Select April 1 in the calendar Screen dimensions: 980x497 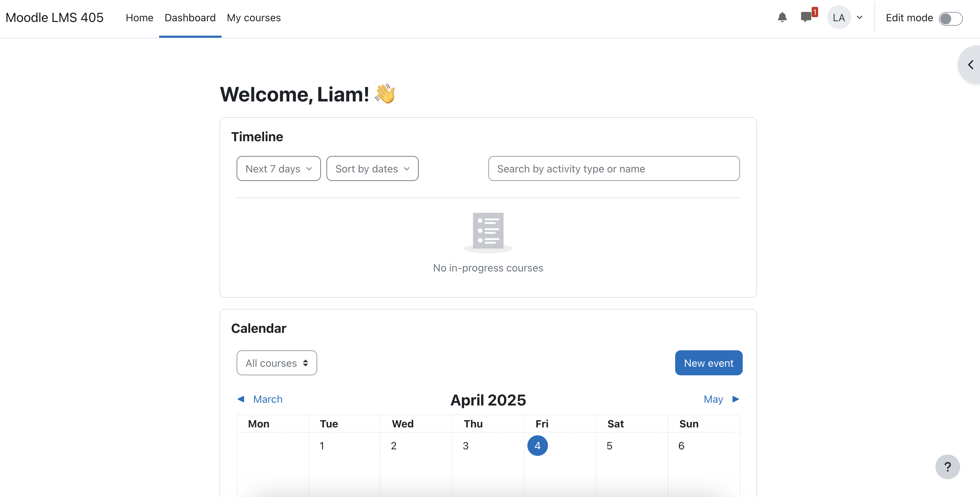pyautogui.click(x=322, y=446)
